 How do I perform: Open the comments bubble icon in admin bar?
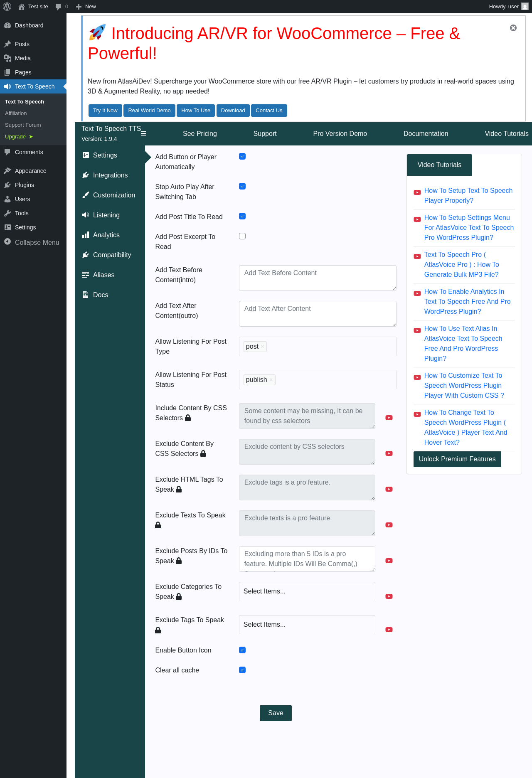(x=58, y=7)
